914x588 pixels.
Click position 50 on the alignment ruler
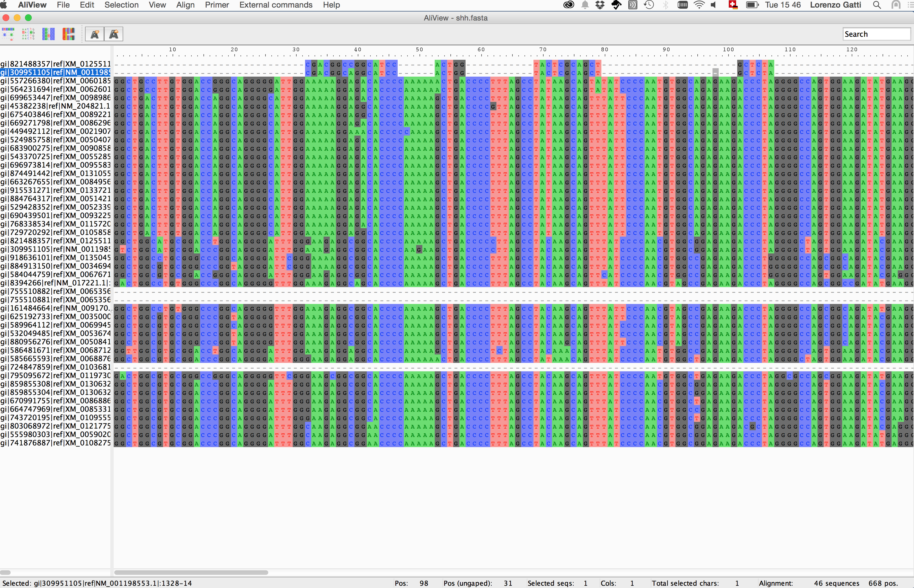420,49
